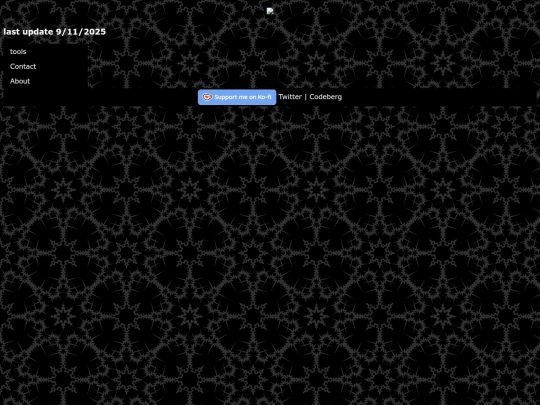
Task: Open the tools menu item
Action: click(x=18, y=52)
